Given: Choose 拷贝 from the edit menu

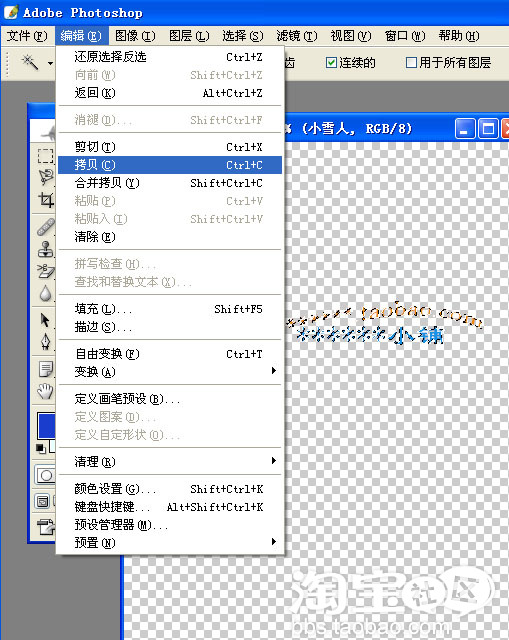Looking at the screenshot, I should click(170, 165).
